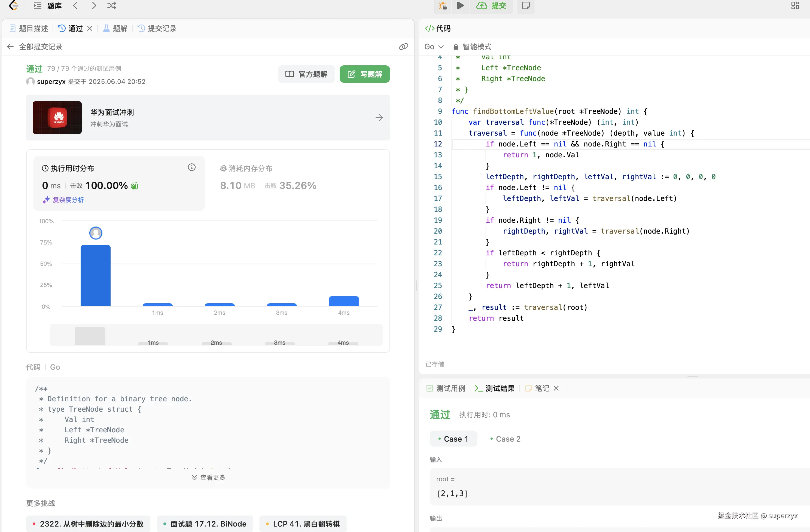Go to the next problem arrow
Viewport: 810px width, 532px height.
pyautogui.click(x=94, y=5)
